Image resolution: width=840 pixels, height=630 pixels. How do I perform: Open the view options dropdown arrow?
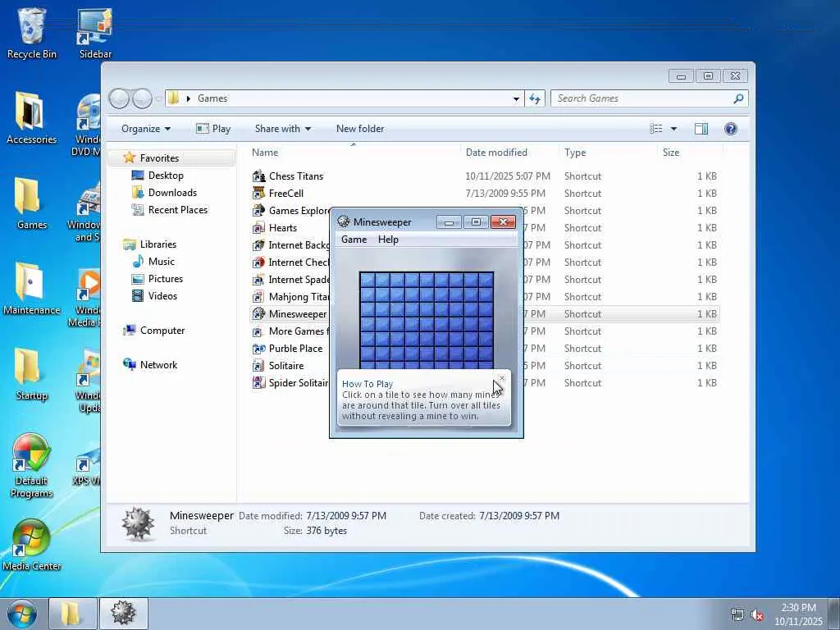click(x=673, y=129)
